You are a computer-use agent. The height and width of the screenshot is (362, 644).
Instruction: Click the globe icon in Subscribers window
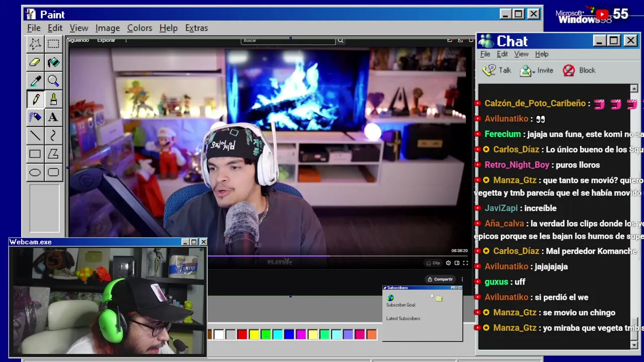390,298
